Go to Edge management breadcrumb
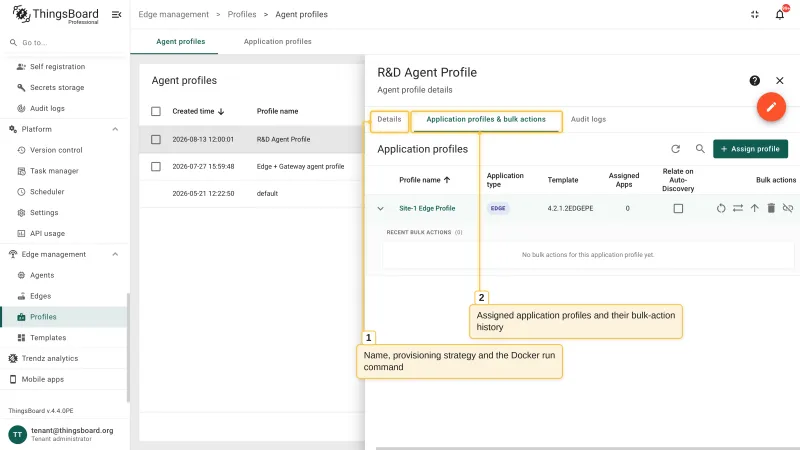Screen dimensions: 800x450 173,14
